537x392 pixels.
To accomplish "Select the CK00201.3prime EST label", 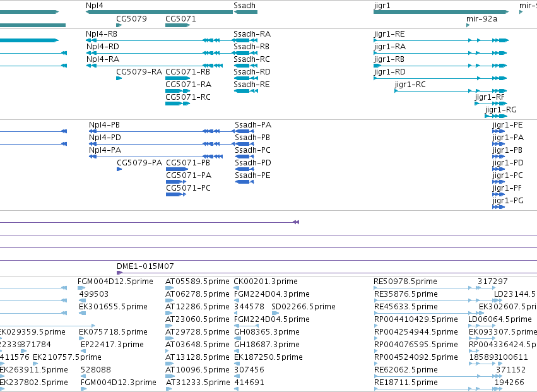I will [266, 282].
